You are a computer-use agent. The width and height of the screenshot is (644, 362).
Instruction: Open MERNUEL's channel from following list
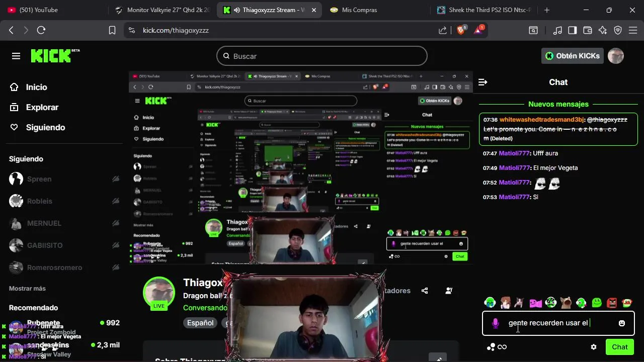[64, 223]
